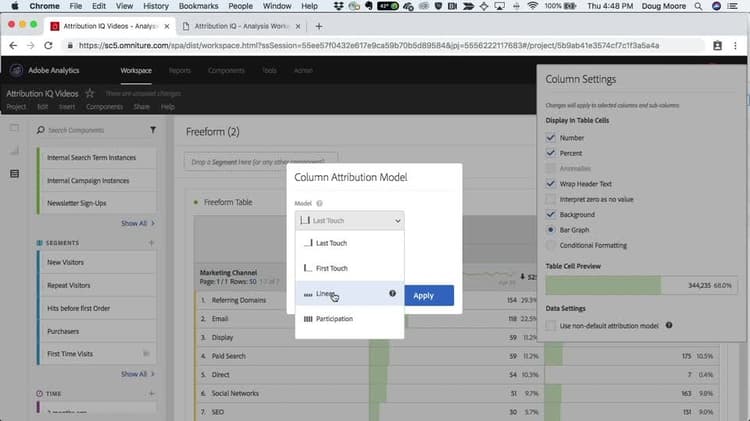Choose First Touch from model list
Viewport: 750px width, 421px height.
coord(350,268)
